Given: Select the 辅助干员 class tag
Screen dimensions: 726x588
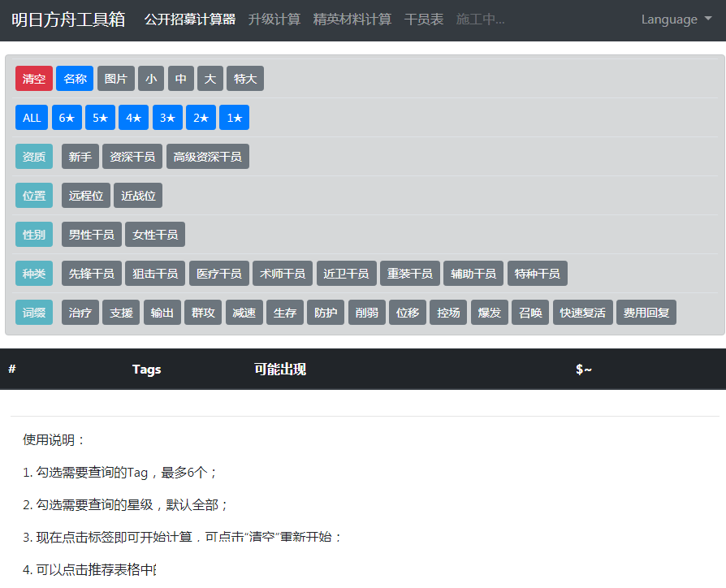Looking at the screenshot, I should pyautogui.click(x=473, y=273).
